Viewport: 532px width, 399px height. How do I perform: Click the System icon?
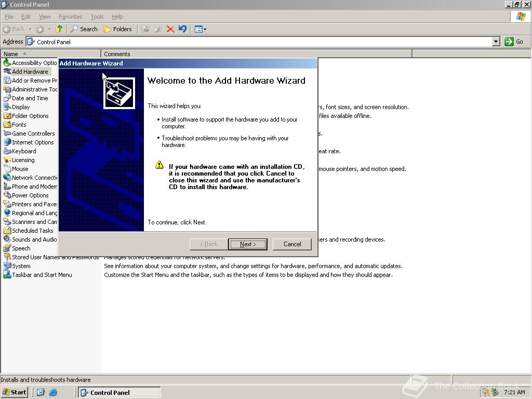coord(7,265)
